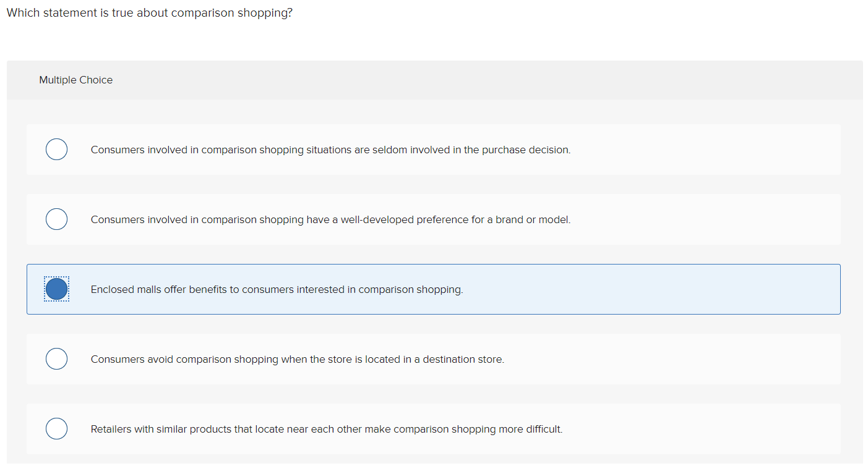Click the 'Multiple Choice' label
Screen dimensions: 868x466
pyautogui.click(x=75, y=80)
